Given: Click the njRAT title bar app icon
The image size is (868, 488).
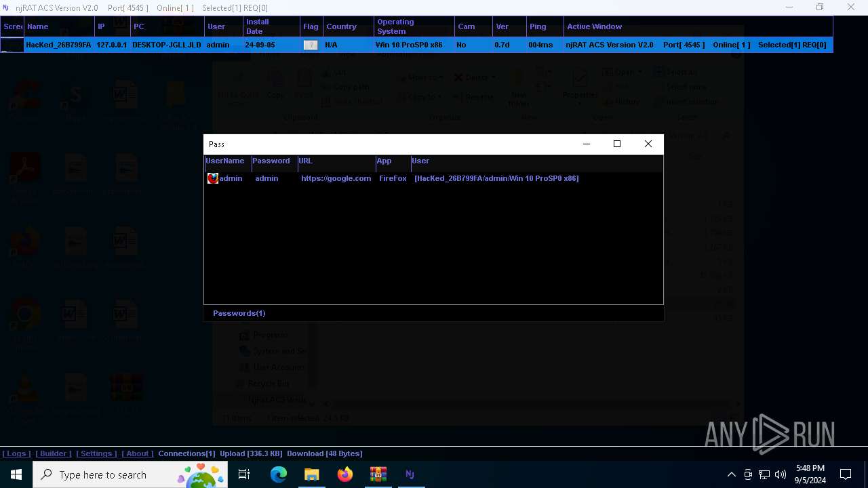Looking at the screenshot, I should 7,8.
